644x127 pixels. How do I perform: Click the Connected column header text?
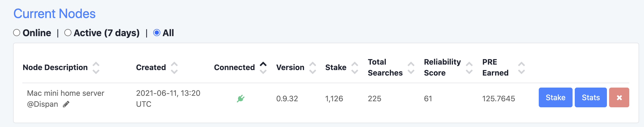pos(234,67)
